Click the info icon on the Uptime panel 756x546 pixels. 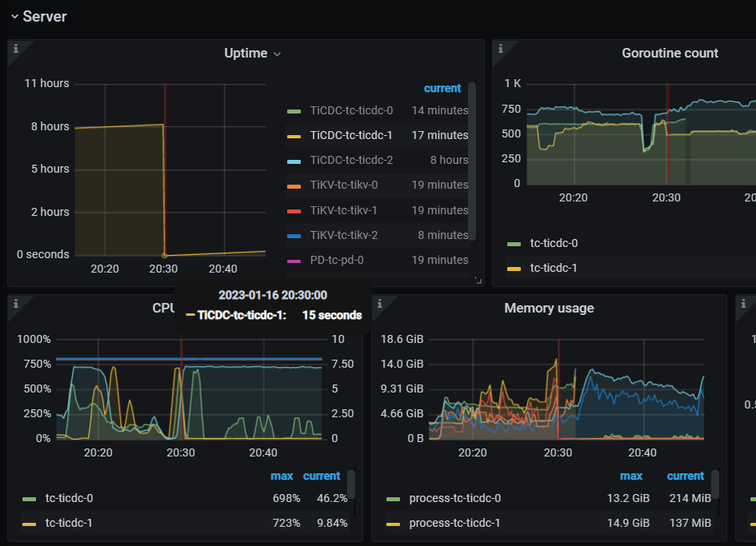(15, 50)
